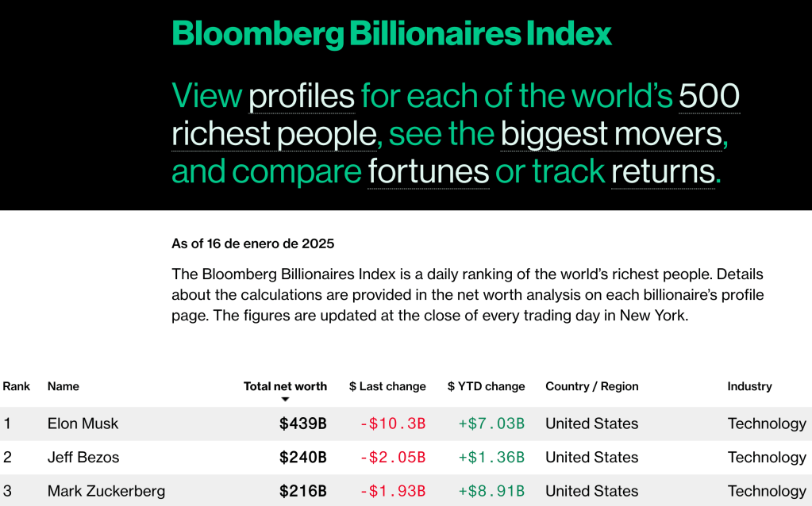
Task: Sort table by Name column header
Action: [63, 386]
